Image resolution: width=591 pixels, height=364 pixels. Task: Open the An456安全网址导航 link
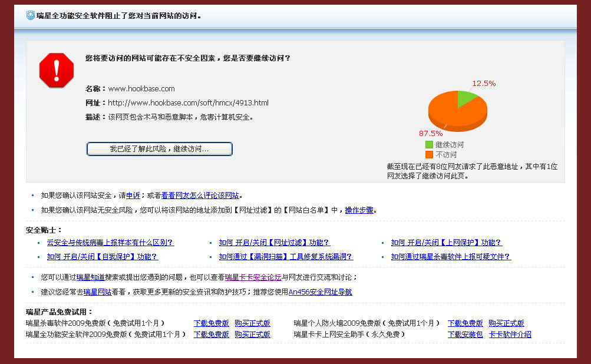[x=321, y=292]
